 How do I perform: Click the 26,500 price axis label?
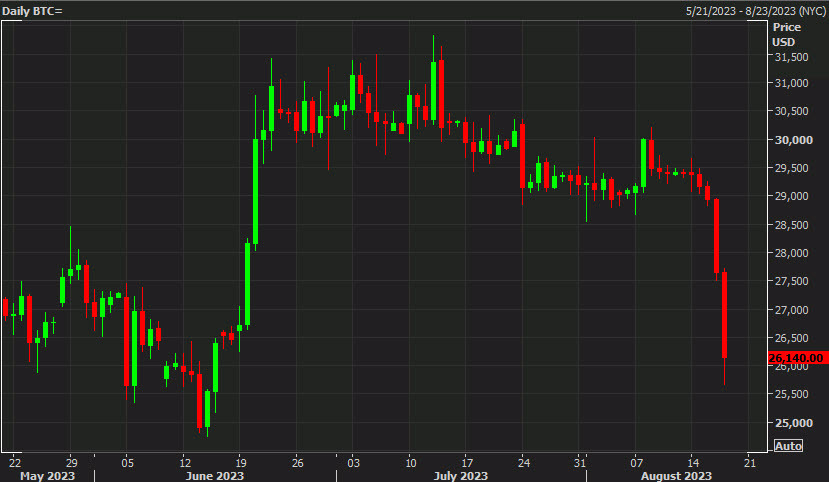[x=791, y=338]
